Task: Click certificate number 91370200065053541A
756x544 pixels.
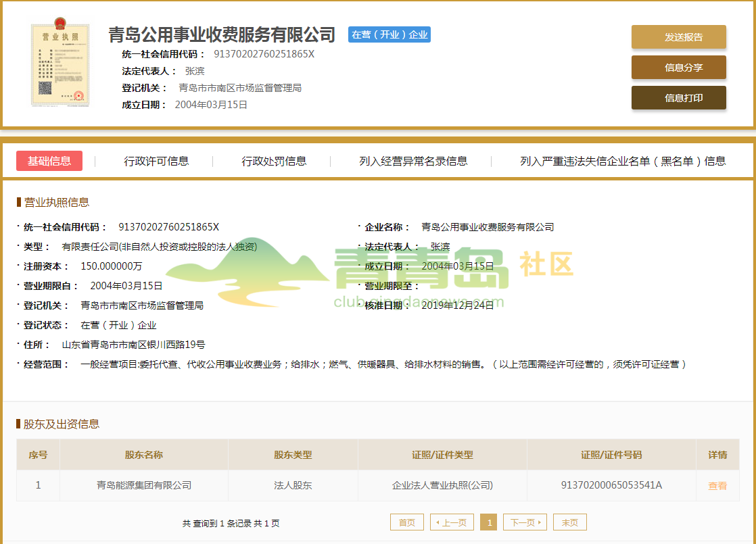Action: click(611, 485)
